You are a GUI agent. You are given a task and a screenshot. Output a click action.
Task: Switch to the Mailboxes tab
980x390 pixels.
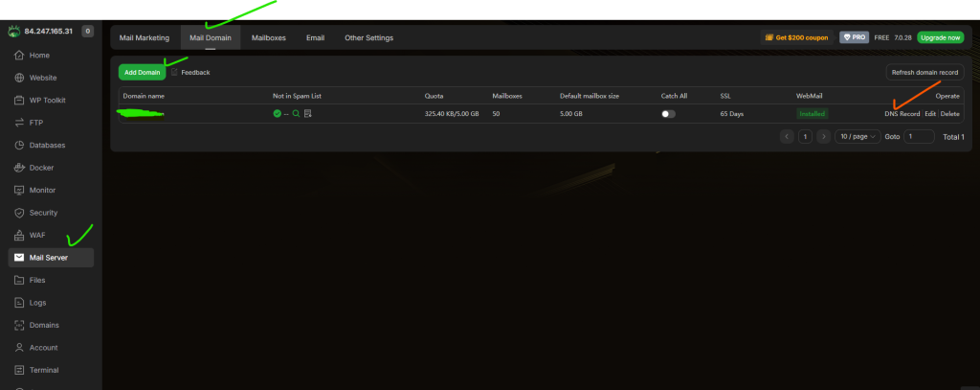(x=269, y=38)
